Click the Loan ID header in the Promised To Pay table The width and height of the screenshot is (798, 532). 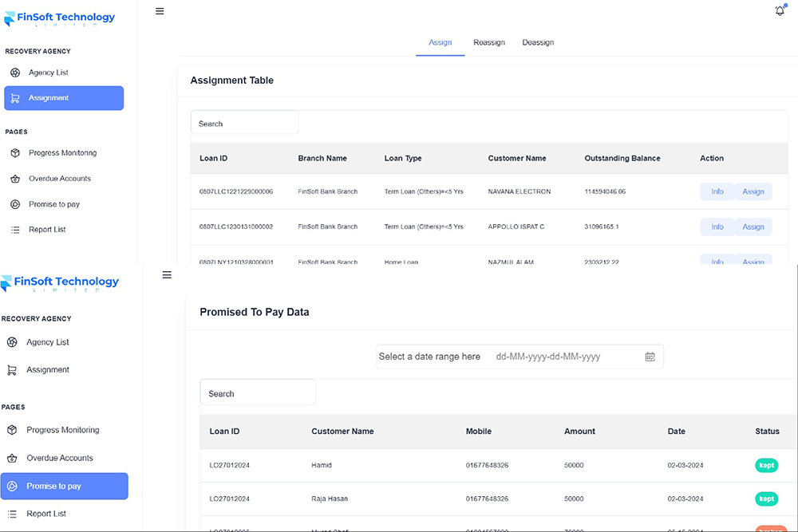coord(224,432)
